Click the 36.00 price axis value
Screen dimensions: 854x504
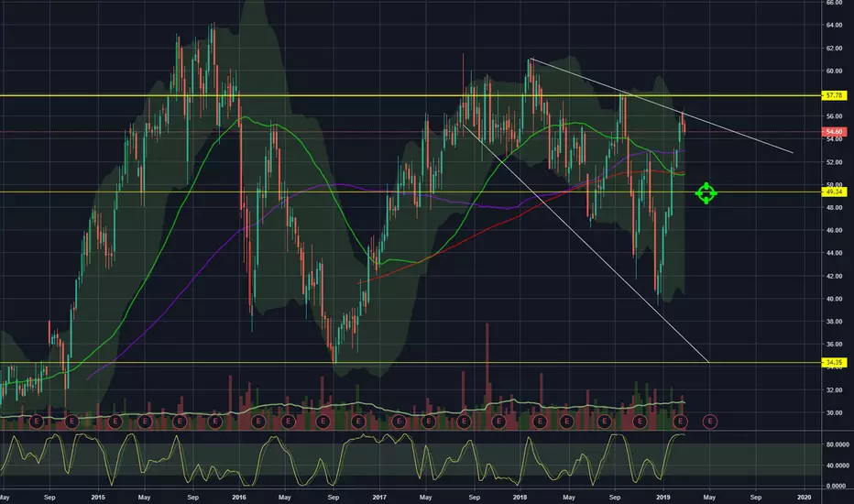point(834,345)
